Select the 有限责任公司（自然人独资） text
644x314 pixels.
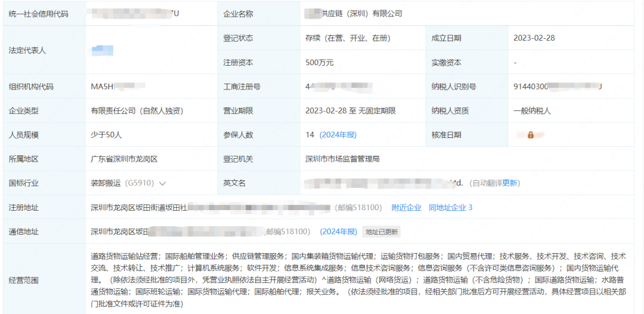(x=137, y=110)
